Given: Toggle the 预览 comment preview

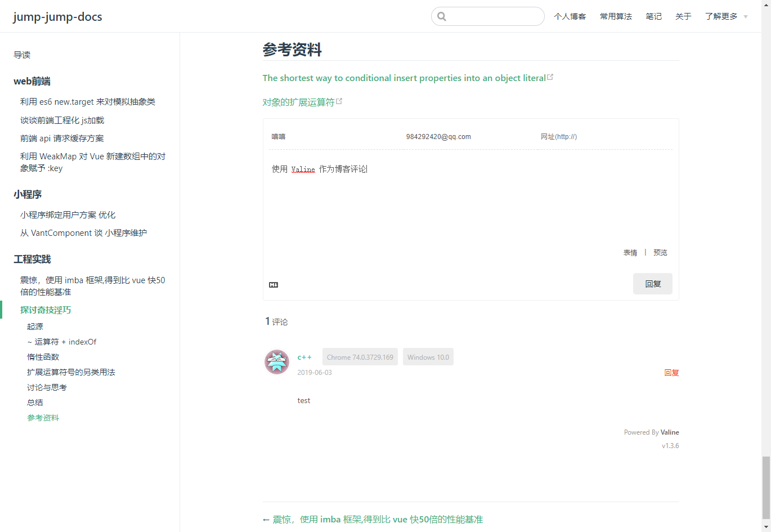Looking at the screenshot, I should (660, 253).
